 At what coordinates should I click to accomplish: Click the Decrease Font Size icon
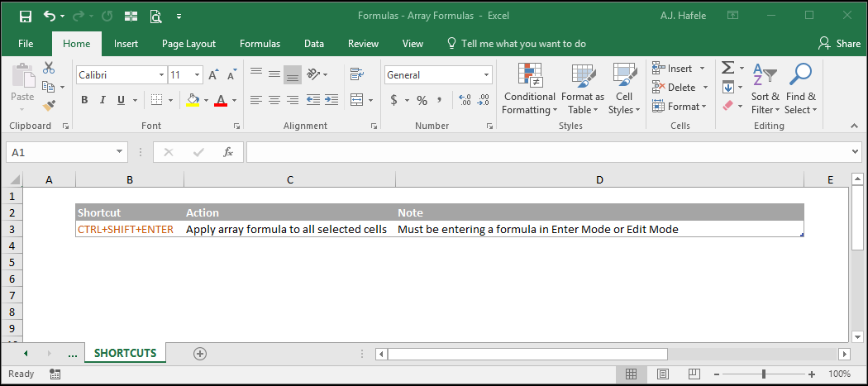(231, 74)
